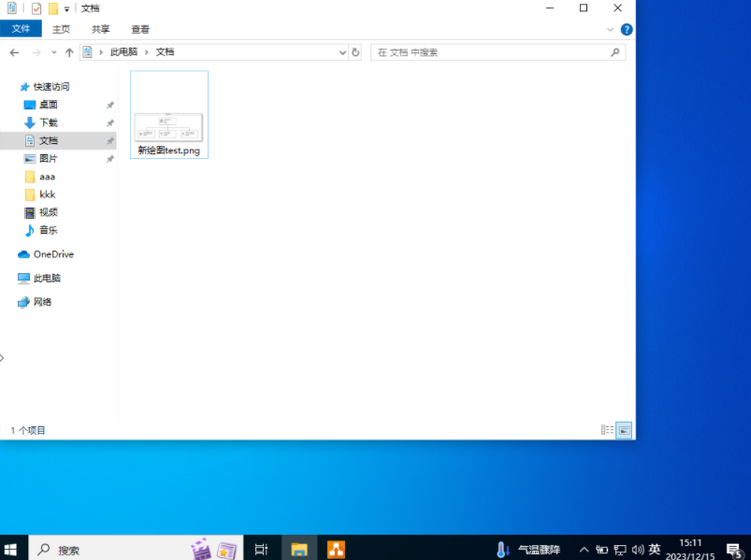Open the help question mark icon
This screenshot has width=751, height=560.
[x=627, y=29]
